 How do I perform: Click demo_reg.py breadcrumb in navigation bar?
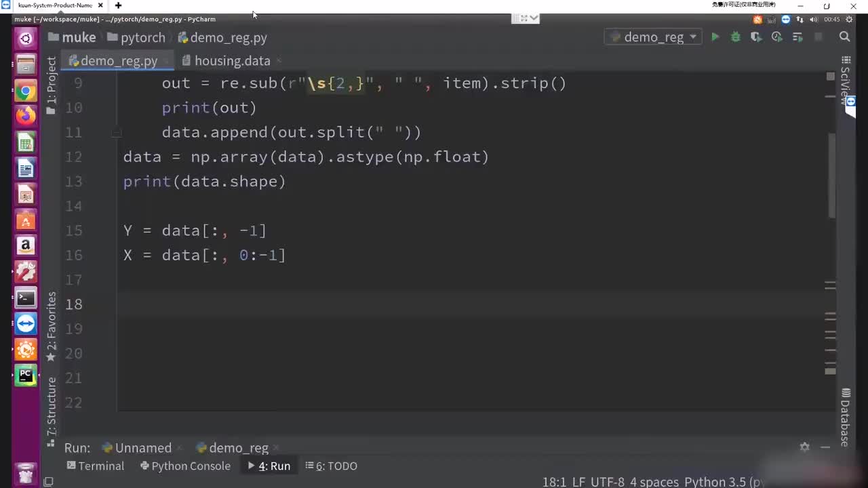(222, 37)
